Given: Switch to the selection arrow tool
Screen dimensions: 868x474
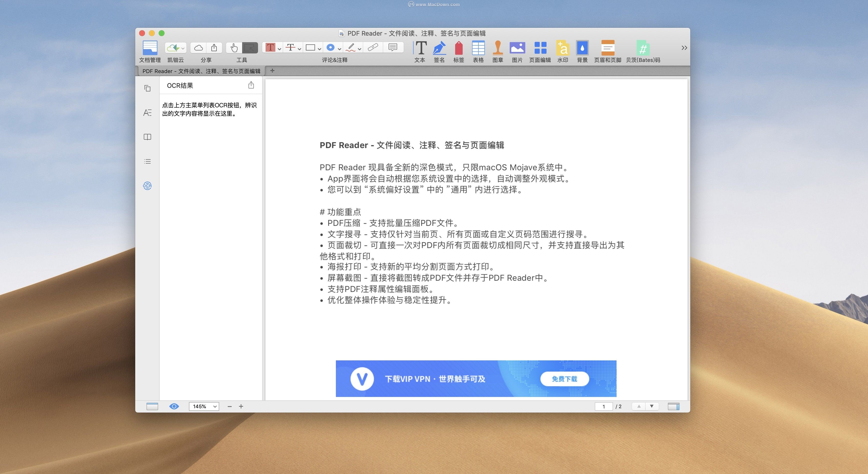Looking at the screenshot, I should tap(250, 48).
